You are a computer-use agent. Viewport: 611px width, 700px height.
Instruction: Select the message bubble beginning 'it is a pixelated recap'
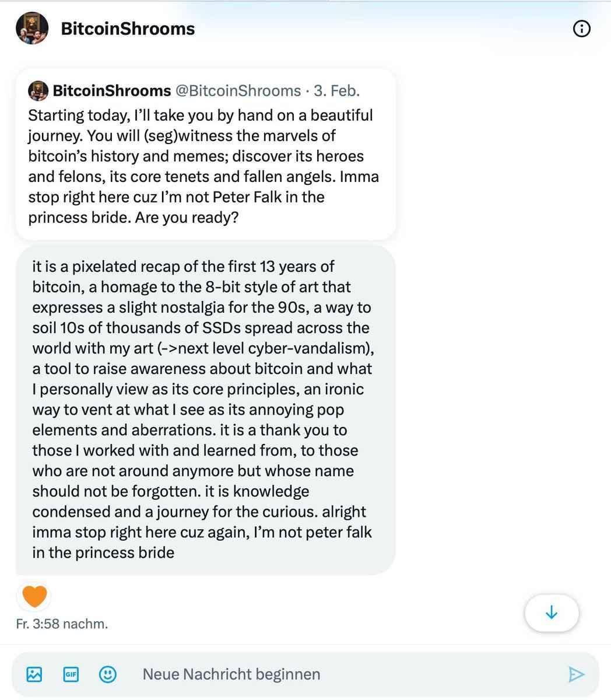[204, 408]
